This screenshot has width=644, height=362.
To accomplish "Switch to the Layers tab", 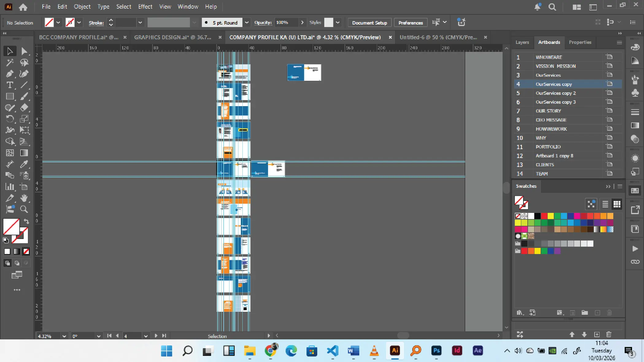I will click(522, 42).
